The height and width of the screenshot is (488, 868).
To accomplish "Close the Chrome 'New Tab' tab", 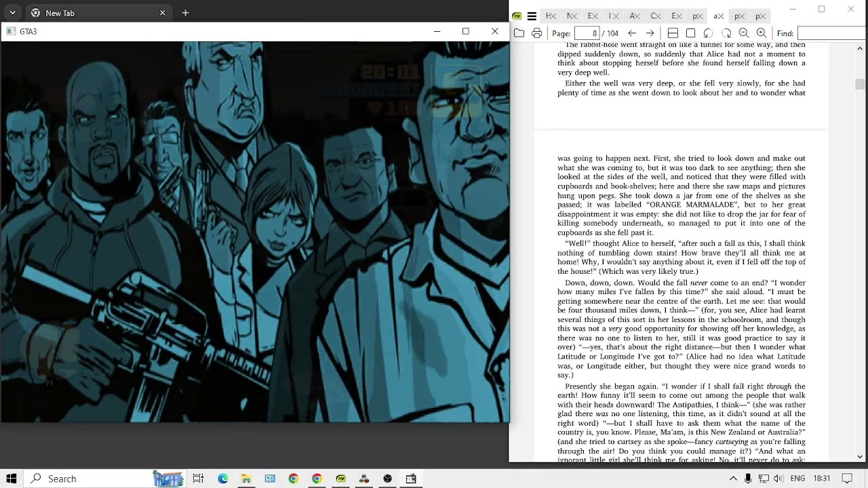I will [163, 13].
